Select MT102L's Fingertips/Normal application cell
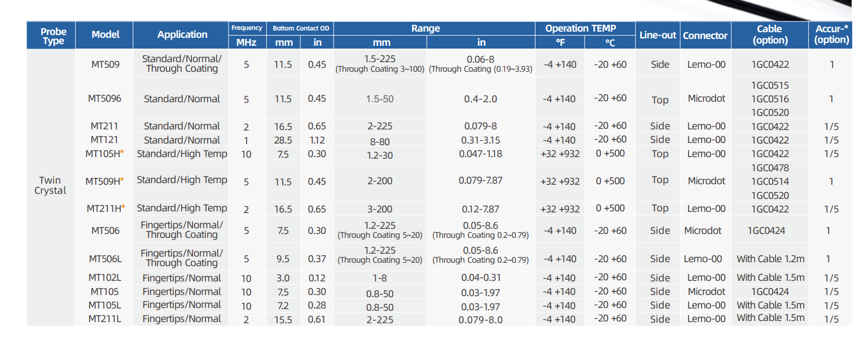This screenshot has height=343, width=868. click(x=181, y=278)
